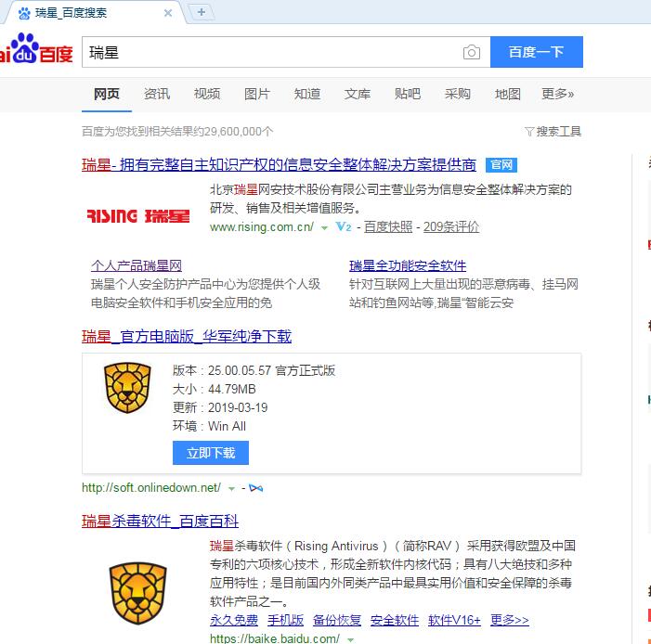This screenshot has width=651, height=644.
Task: Click the 搜索工具 filter
Action: (x=553, y=132)
